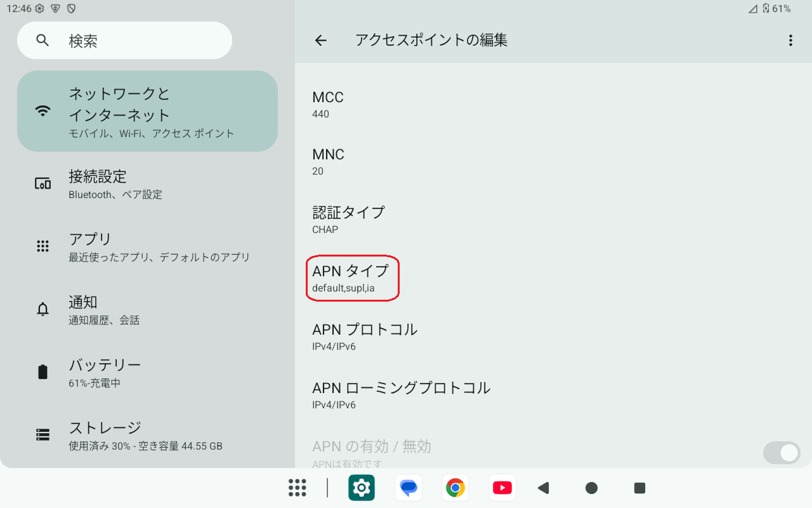Open the app drawer grid icon

298,488
